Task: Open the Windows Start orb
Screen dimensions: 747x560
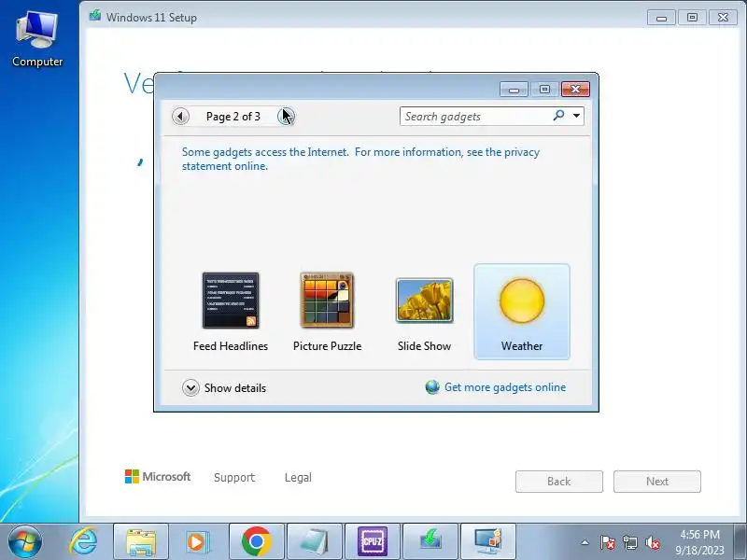Action: [25, 542]
